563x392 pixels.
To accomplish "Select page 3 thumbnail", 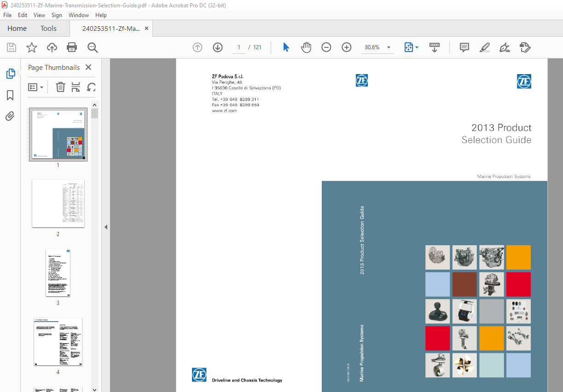I will point(58,273).
